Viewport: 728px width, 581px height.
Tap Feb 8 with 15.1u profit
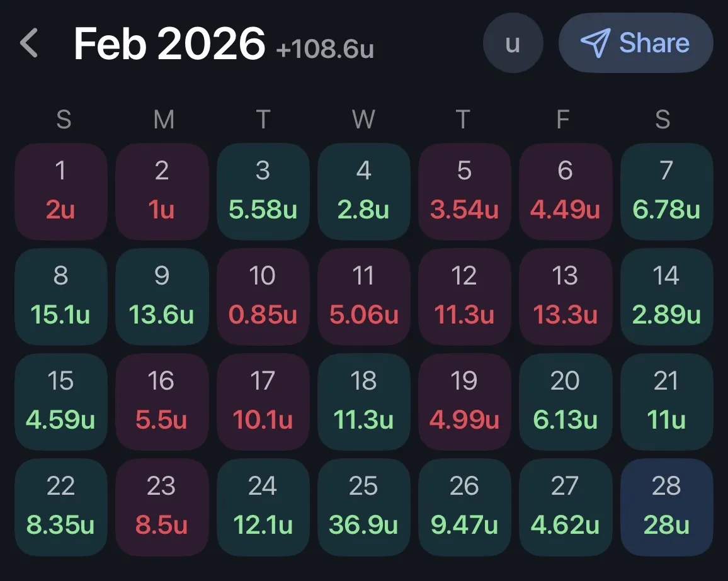coord(60,297)
